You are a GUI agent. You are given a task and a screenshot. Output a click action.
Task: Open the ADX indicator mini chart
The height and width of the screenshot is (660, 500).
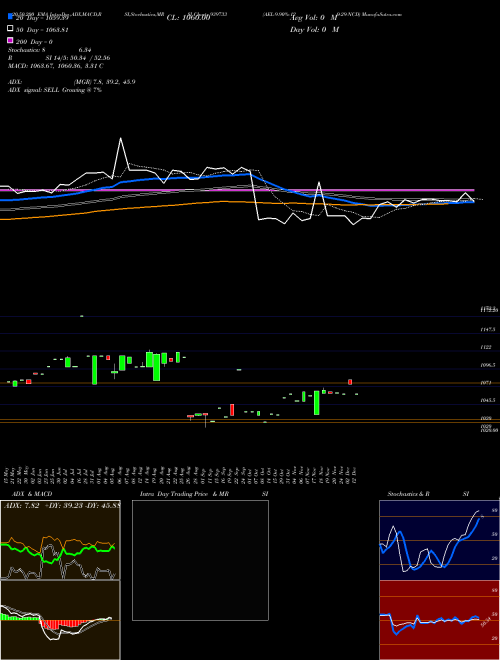coord(60,540)
